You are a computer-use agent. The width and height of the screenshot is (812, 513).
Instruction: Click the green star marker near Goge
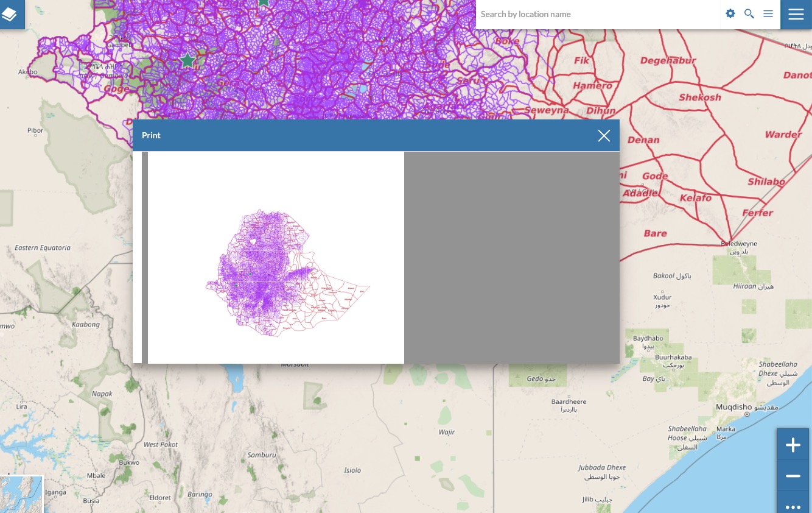187,61
